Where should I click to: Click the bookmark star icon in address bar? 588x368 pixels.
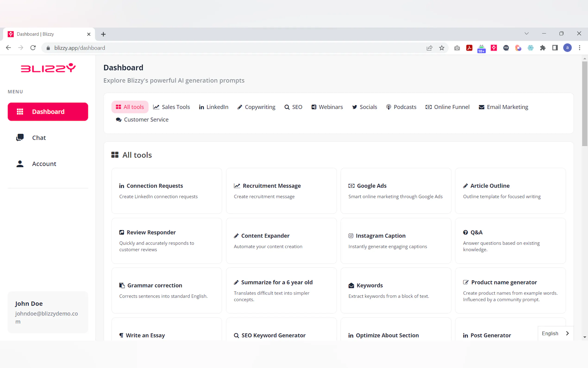click(x=442, y=48)
